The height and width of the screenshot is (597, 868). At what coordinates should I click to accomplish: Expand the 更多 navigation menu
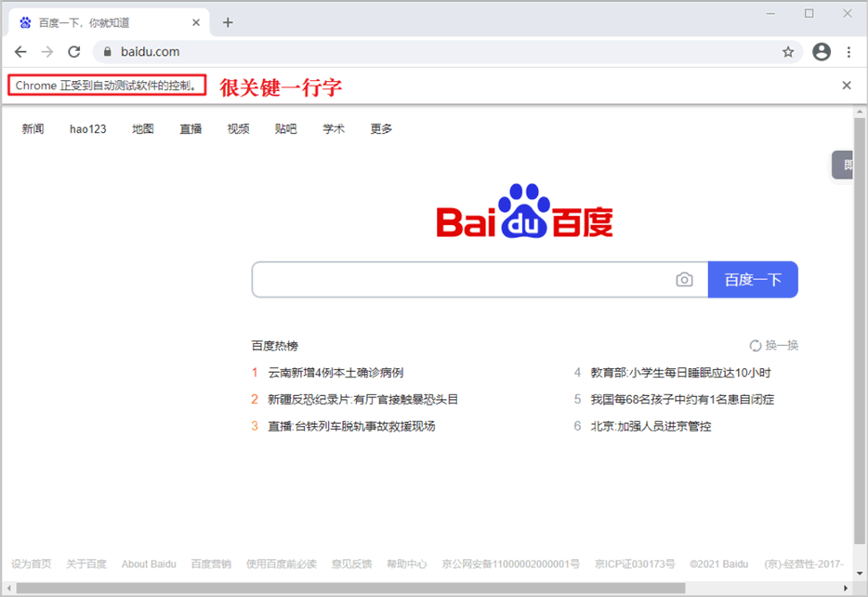[381, 129]
